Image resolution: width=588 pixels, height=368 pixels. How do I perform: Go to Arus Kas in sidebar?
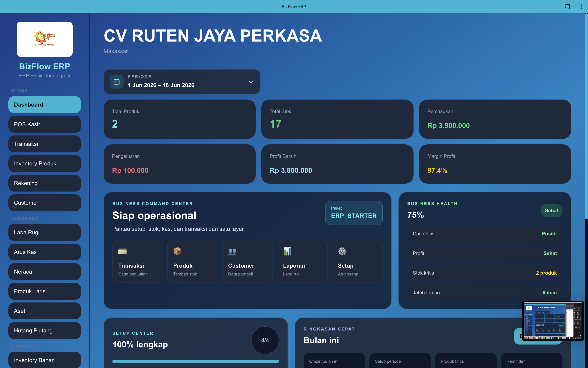coord(44,252)
